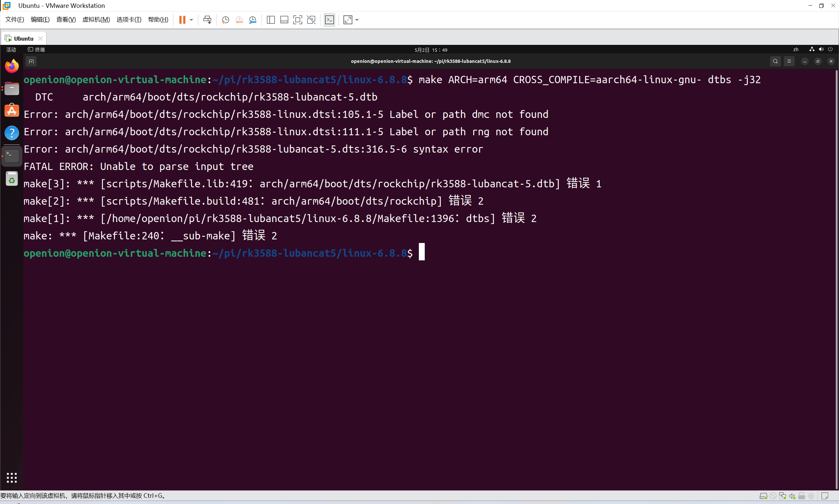Screen dimensions: 839x504
Task: Click the volume icon in the Ubuntu top bar
Action: tap(821, 49)
